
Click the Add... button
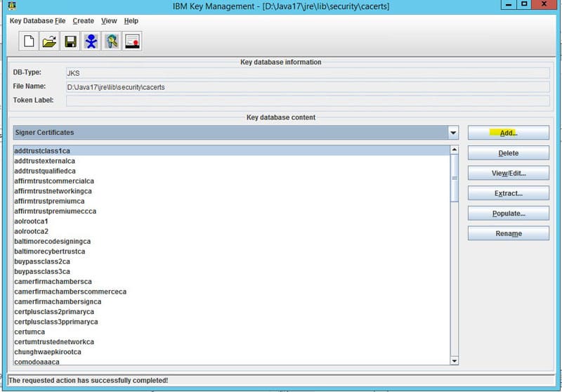508,133
